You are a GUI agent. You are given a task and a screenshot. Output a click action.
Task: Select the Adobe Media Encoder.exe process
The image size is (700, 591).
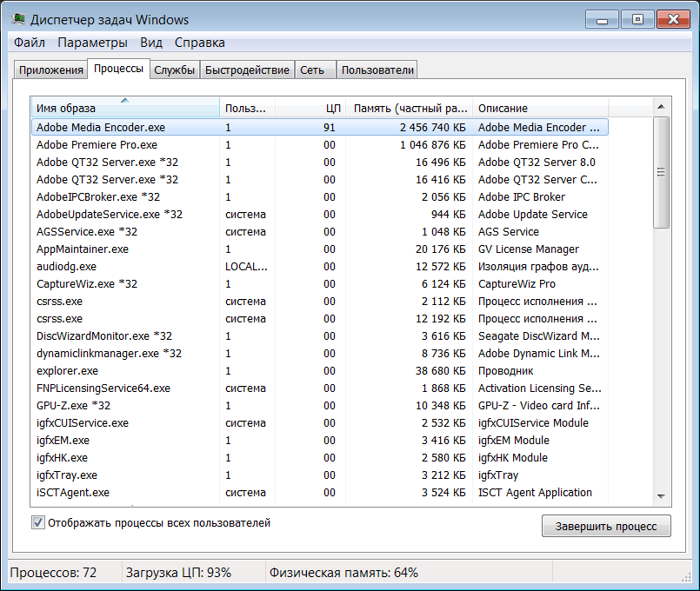320,127
